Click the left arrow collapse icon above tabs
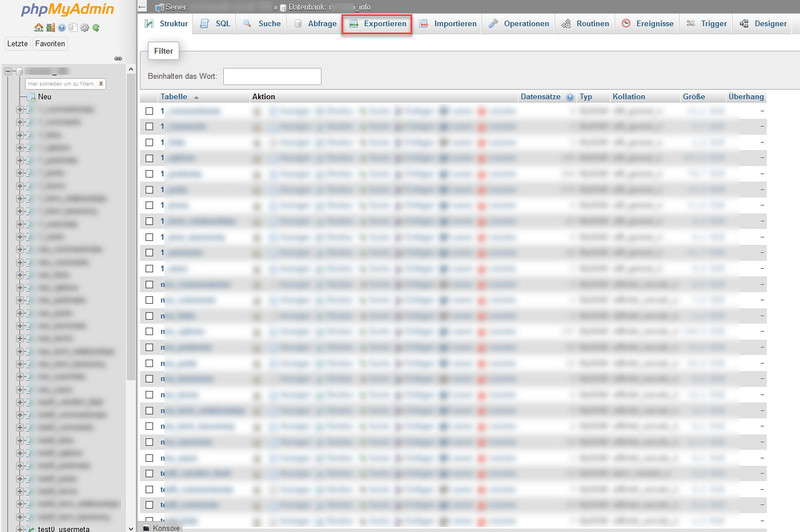Image resolution: width=800 pixels, height=532 pixels. [142, 7]
